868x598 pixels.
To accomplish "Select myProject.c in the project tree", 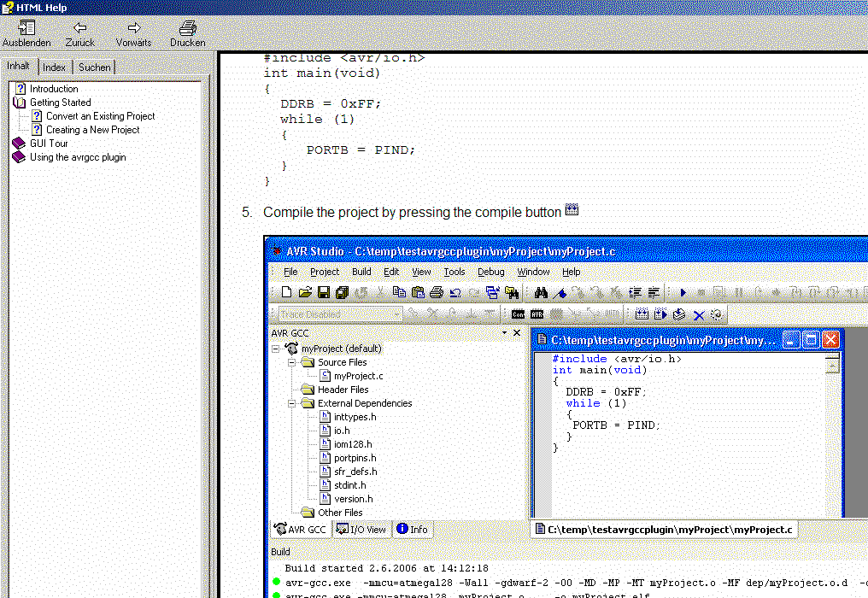I will coord(358,376).
